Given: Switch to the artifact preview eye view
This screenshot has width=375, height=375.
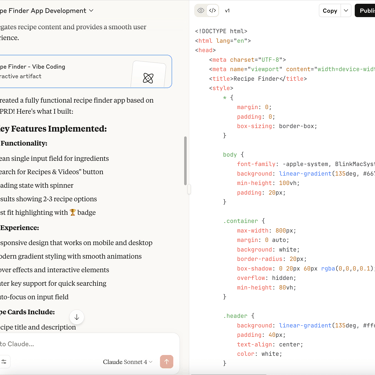Looking at the screenshot, I should 201,11.
